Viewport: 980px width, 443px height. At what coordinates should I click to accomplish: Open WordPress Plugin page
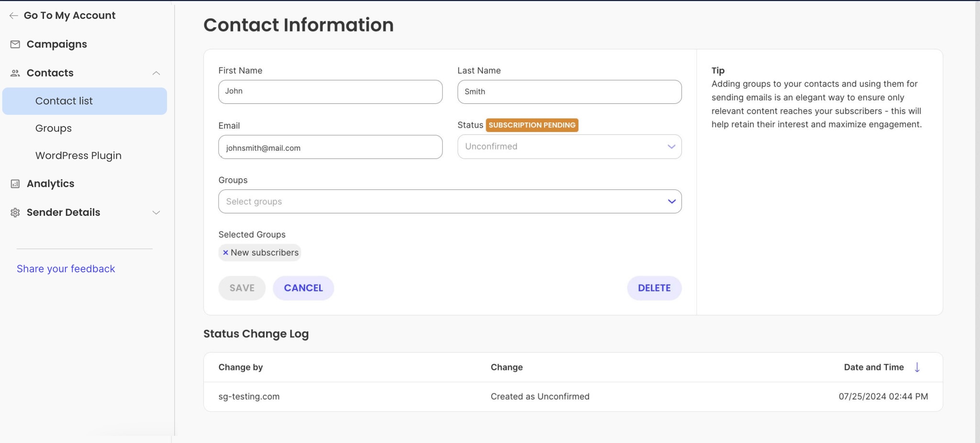coord(78,155)
